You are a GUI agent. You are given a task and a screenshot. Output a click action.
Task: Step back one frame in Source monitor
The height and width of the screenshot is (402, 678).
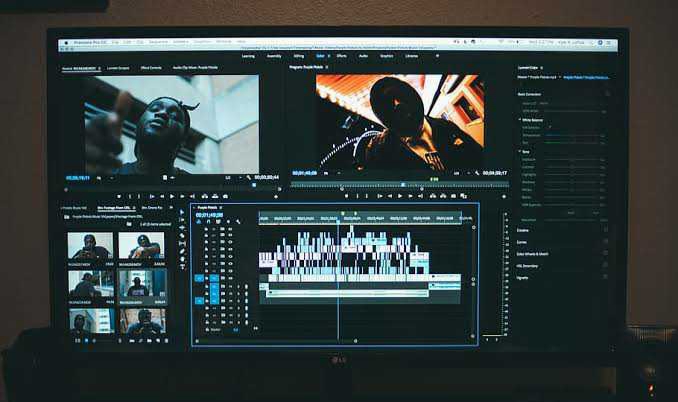[162, 196]
